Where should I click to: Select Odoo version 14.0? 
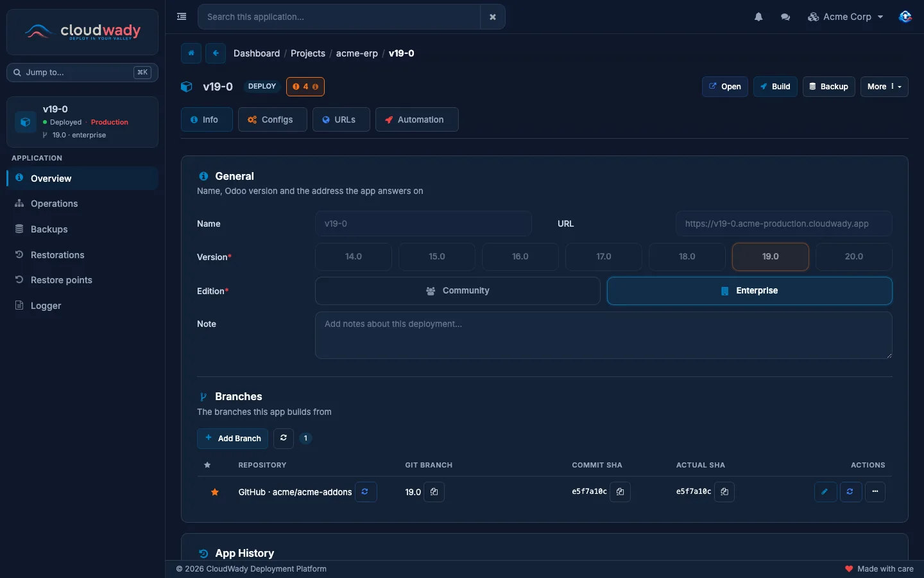354,257
